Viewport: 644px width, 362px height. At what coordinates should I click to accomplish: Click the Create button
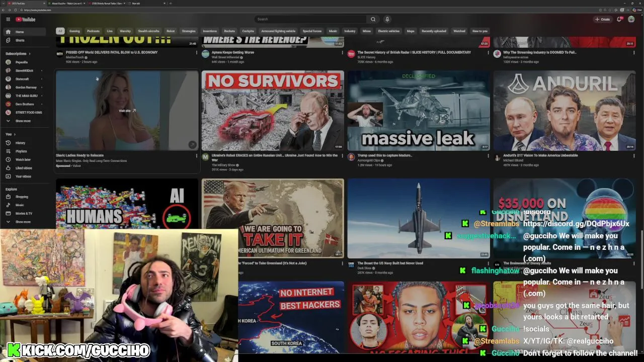pyautogui.click(x=602, y=19)
